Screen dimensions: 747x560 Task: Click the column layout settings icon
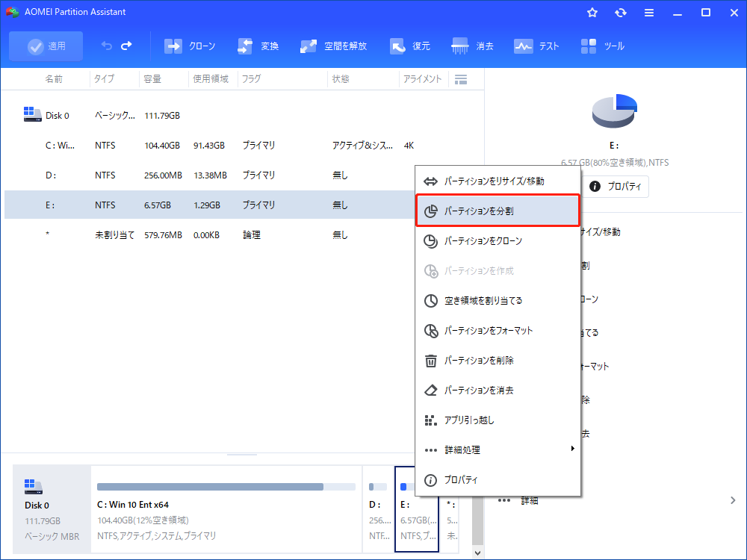pyautogui.click(x=461, y=80)
